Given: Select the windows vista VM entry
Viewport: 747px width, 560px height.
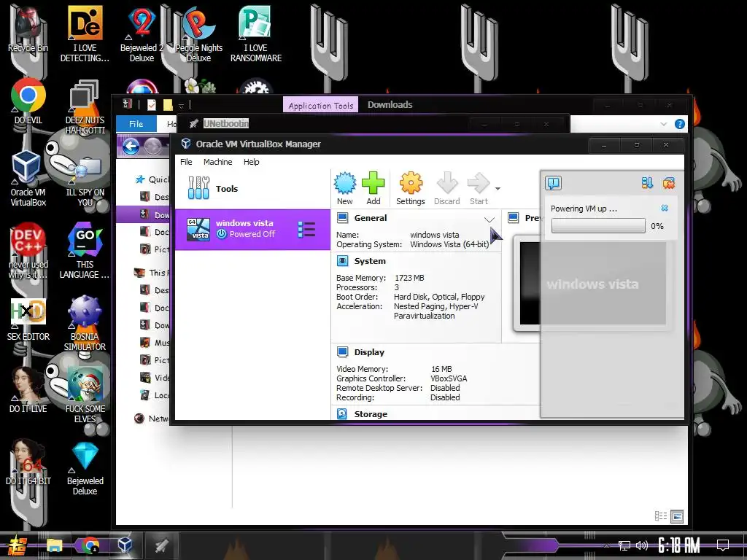Looking at the screenshot, I should click(252, 229).
